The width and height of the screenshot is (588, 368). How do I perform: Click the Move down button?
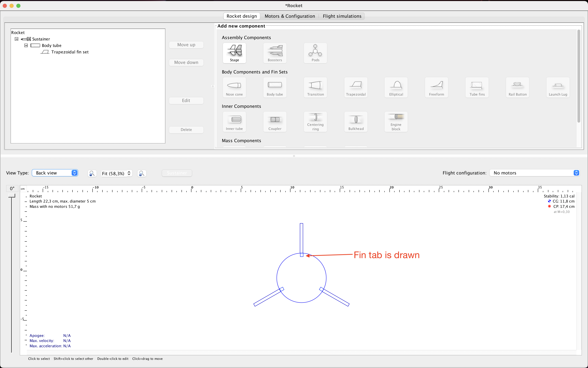click(186, 63)
